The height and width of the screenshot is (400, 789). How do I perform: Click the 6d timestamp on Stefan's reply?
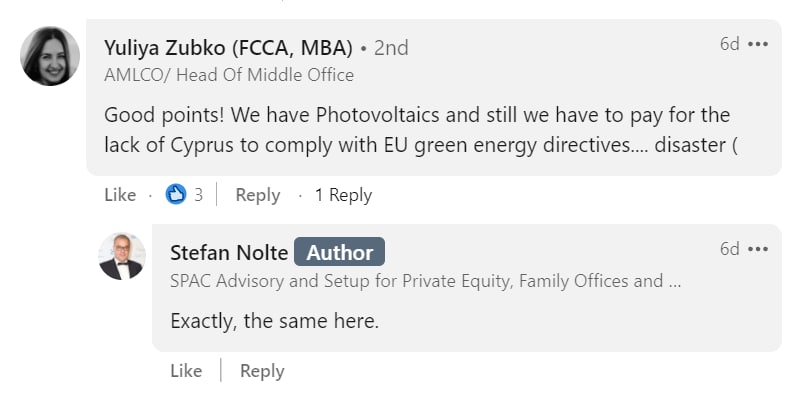point(729,249)
